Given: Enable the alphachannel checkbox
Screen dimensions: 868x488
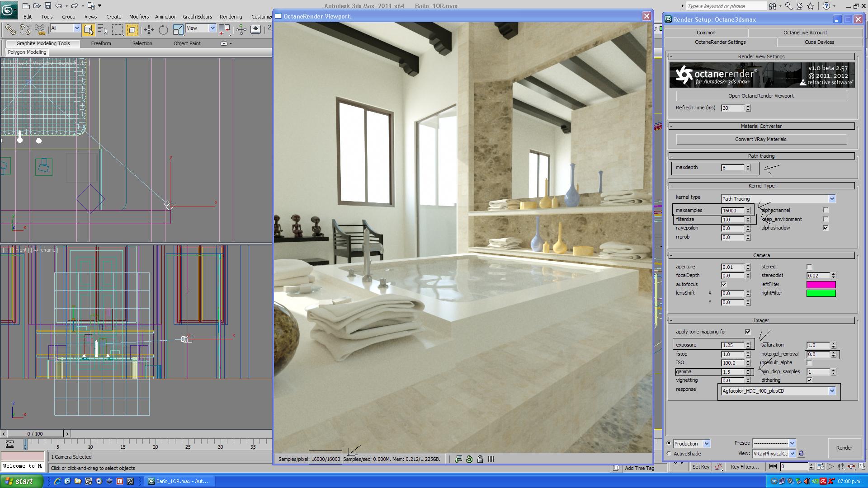Looking at the screenshot, I should coord(826,211).
